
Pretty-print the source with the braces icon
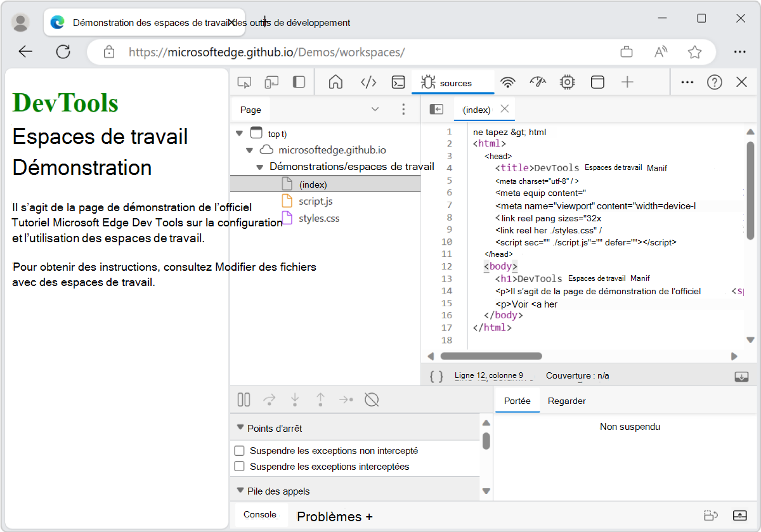point(436,375)
